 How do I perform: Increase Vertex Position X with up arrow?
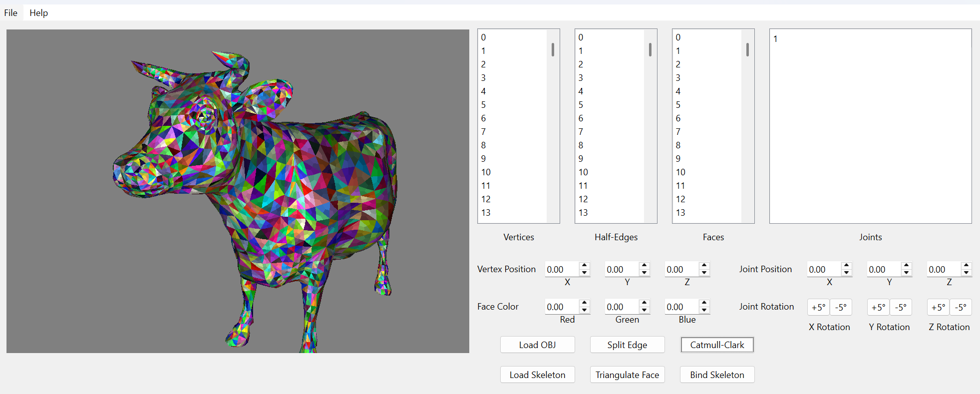pos(584,266)
